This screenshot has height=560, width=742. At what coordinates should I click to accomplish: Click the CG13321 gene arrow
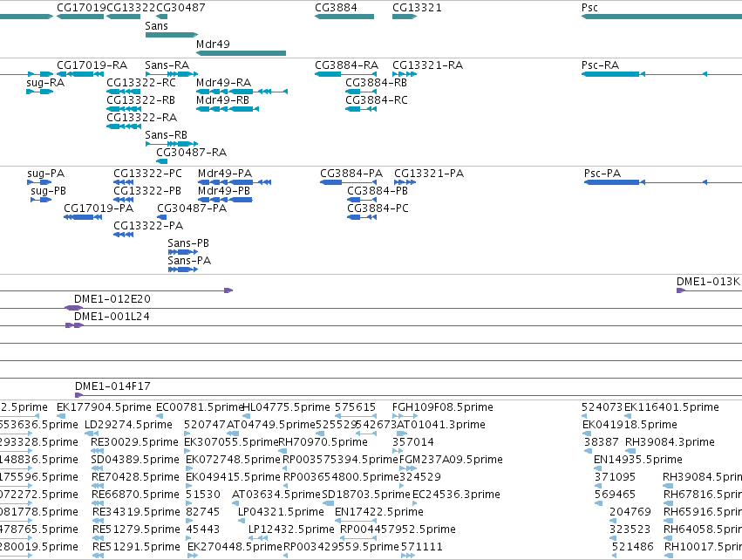pos(405,17)
